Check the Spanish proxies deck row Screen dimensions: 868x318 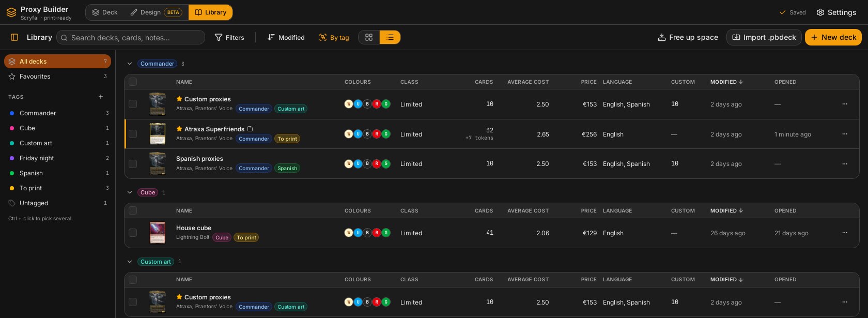pos(133,164)
